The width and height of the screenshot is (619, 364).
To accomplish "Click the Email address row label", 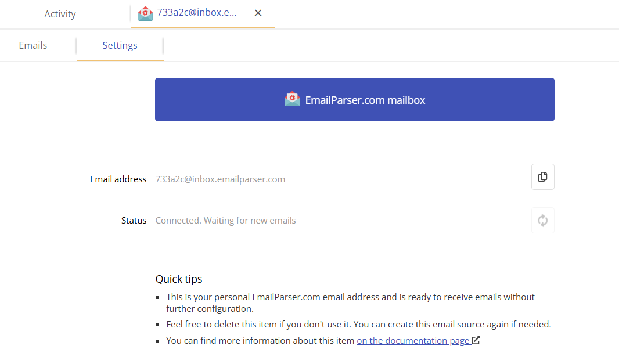I will click(118, 179).
